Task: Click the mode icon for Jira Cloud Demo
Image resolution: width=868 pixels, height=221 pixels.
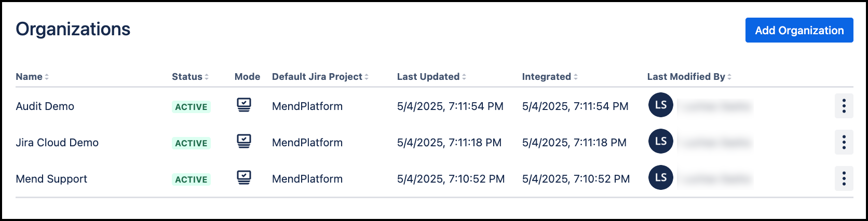Action: pos(244,142)
